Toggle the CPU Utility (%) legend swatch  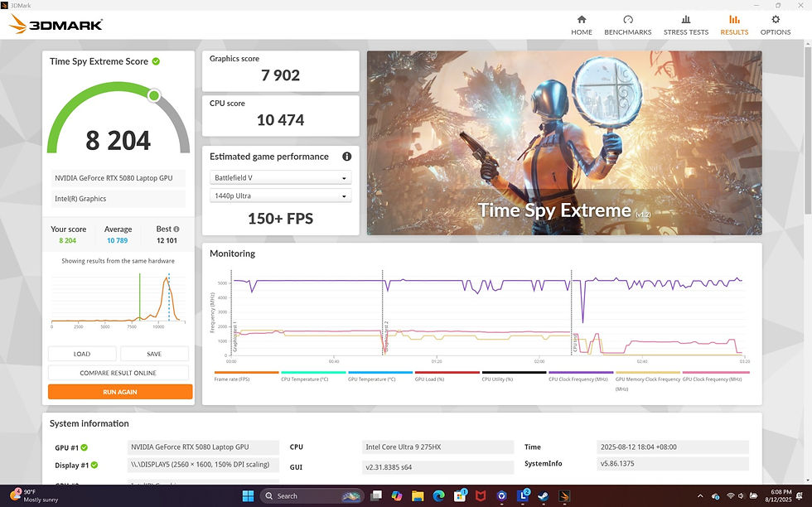pyautogui.click(x=514, y=372)
